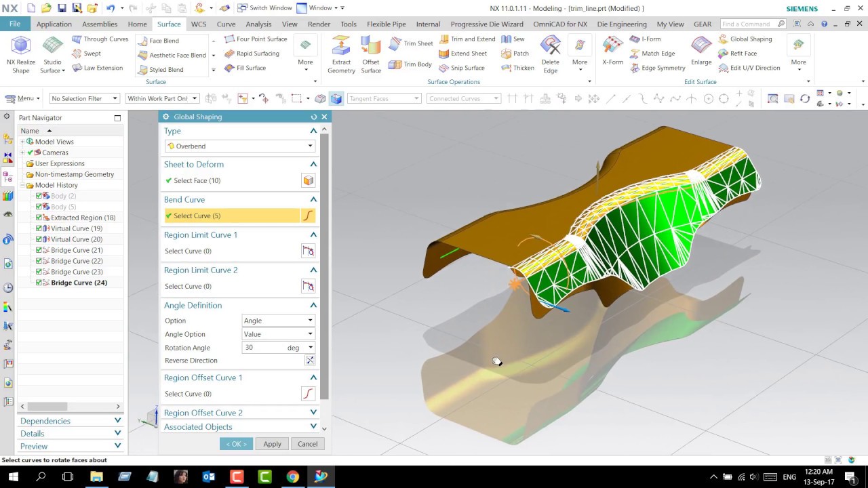Switch to the Analysis ribbon tab
The width and height of the screenshot is (868, 488).
(258, 24)
